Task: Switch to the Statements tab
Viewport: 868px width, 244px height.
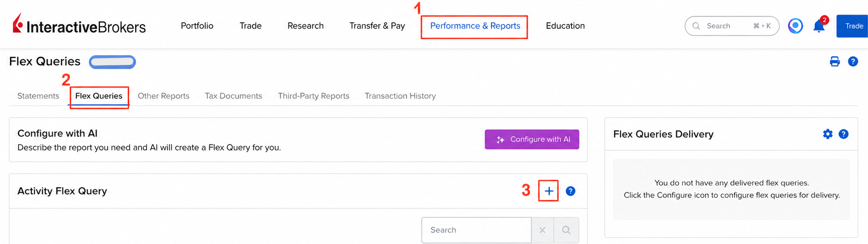Action: point(38,96)
